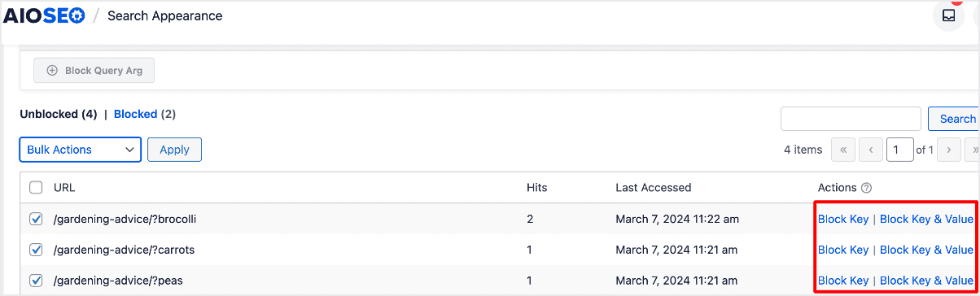Click the Apply button
980x296 pixels.
(x=174, y=150)
